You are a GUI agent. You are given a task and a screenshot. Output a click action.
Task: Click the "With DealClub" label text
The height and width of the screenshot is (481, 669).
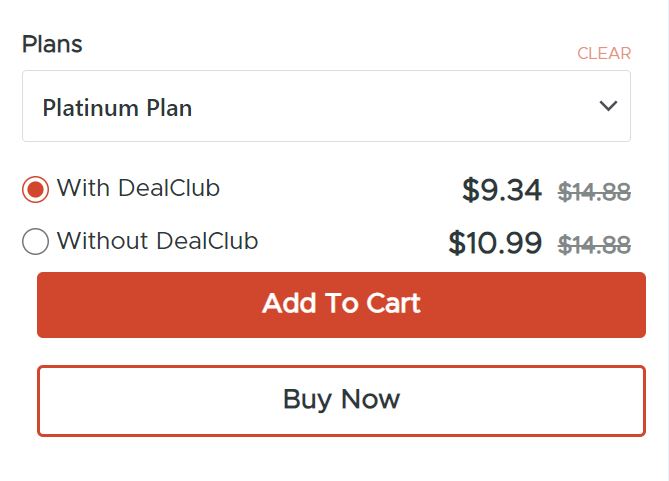138,188
